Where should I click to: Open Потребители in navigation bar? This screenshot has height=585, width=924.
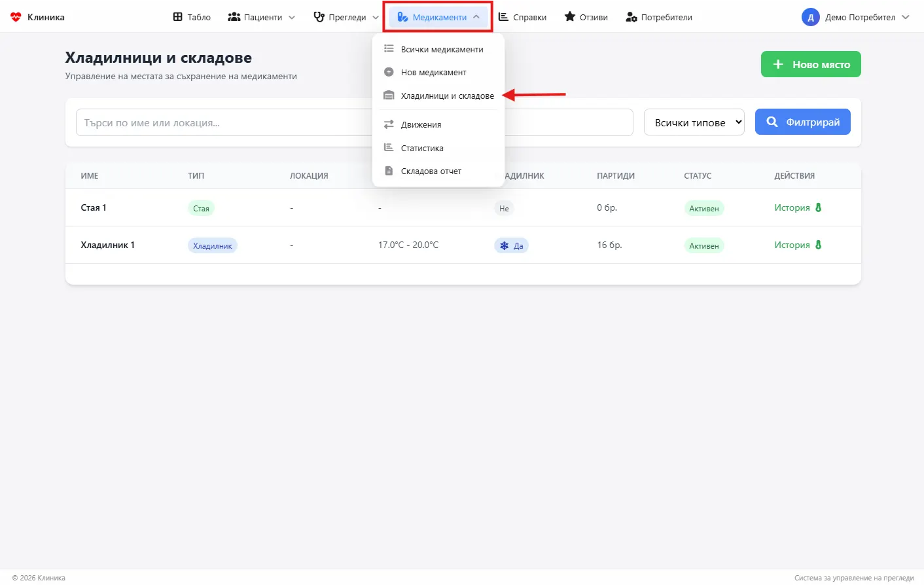659,17
